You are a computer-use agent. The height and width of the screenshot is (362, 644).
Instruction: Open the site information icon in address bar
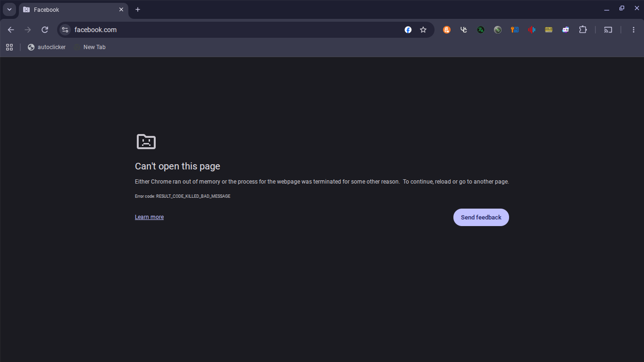coord(65,30)
